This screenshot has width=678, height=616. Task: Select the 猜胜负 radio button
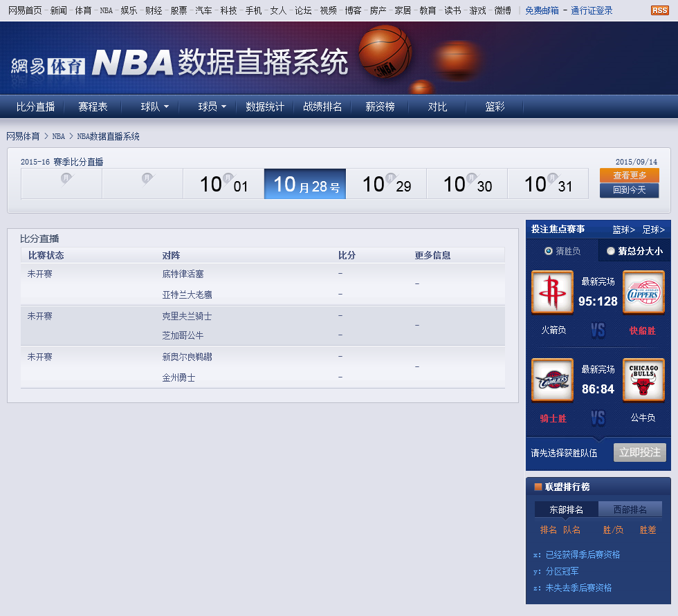[548, 251]
